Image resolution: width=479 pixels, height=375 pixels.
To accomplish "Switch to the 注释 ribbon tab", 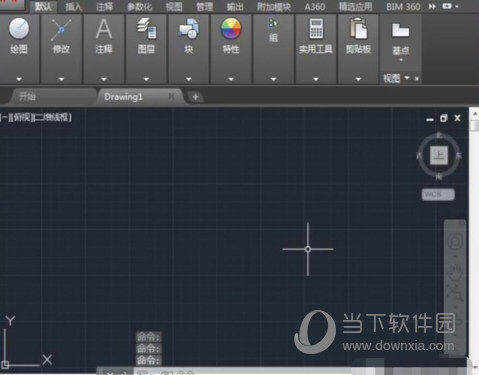I will click(104, 6).
